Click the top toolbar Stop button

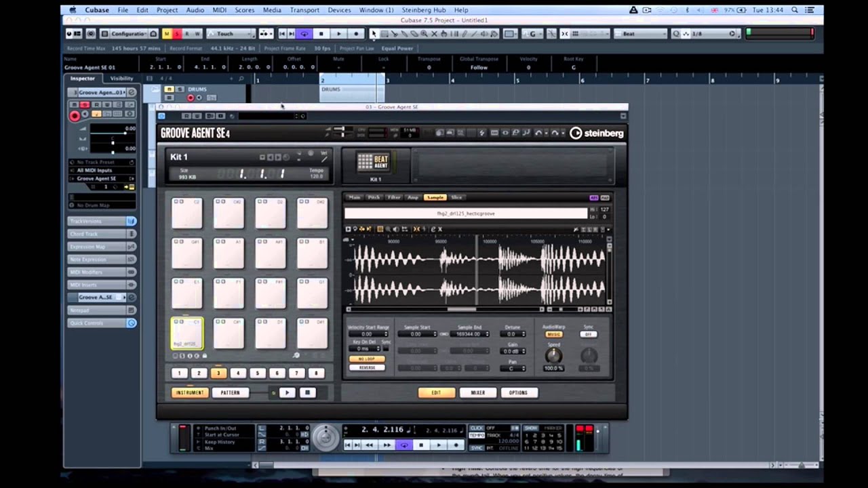click(x=321, y=34)
